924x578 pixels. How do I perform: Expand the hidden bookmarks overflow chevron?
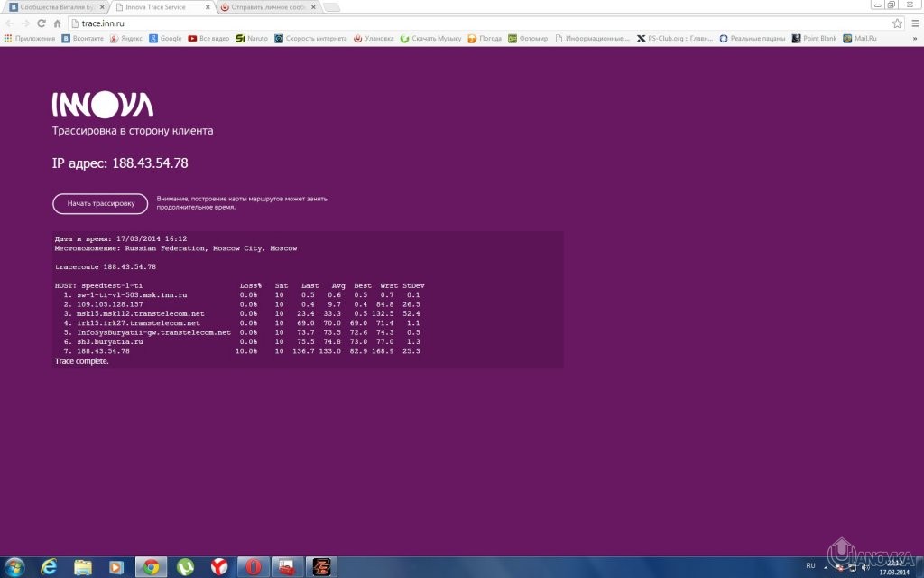915,38
